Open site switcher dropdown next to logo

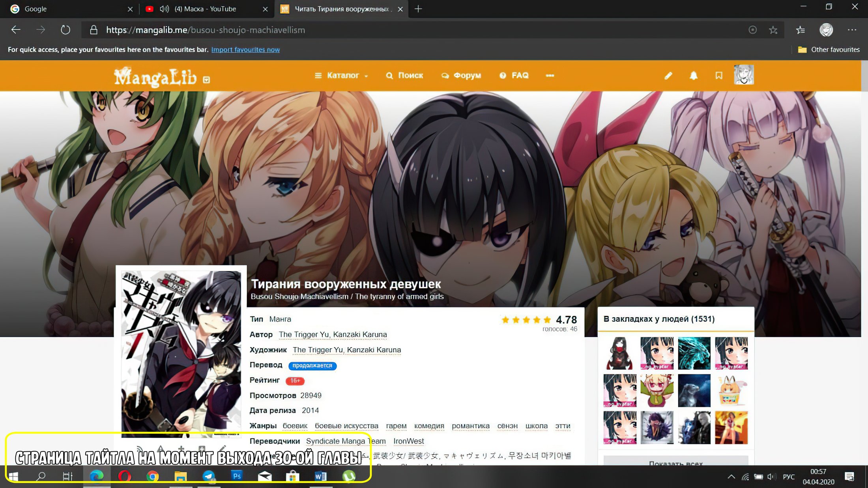tap(206, 80)
